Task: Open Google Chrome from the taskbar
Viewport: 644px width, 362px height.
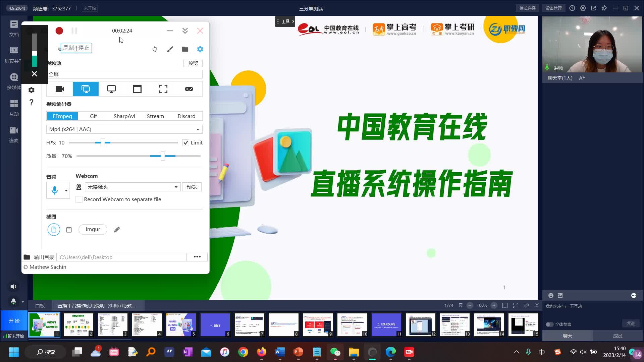Action: coord(243,352)
